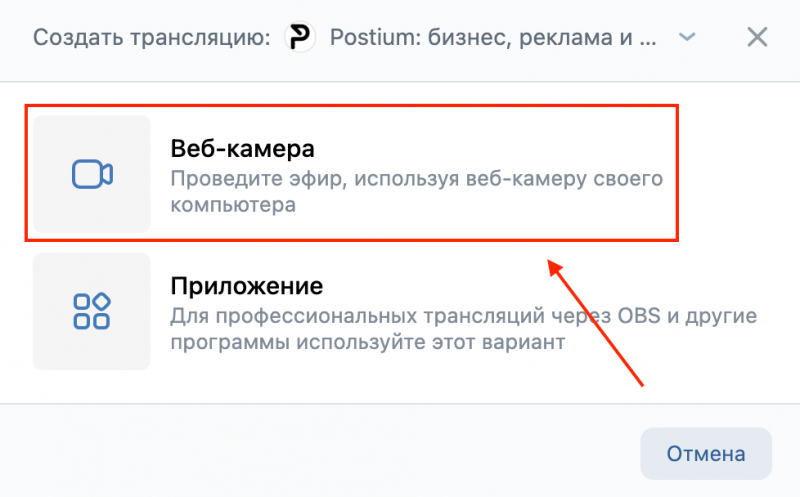Choose the Приложение heading
Screen dimensions: 800x497
coord(246,287)
